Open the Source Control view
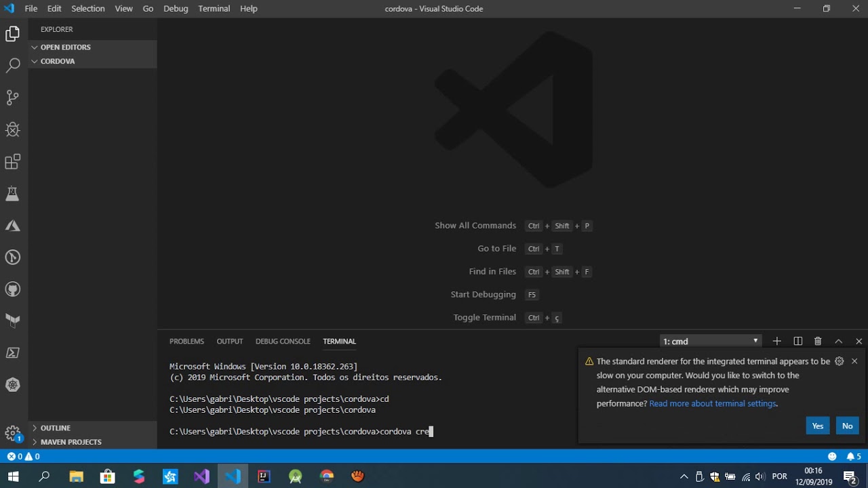Screen dimensions: 868x488 coord(13,98)
